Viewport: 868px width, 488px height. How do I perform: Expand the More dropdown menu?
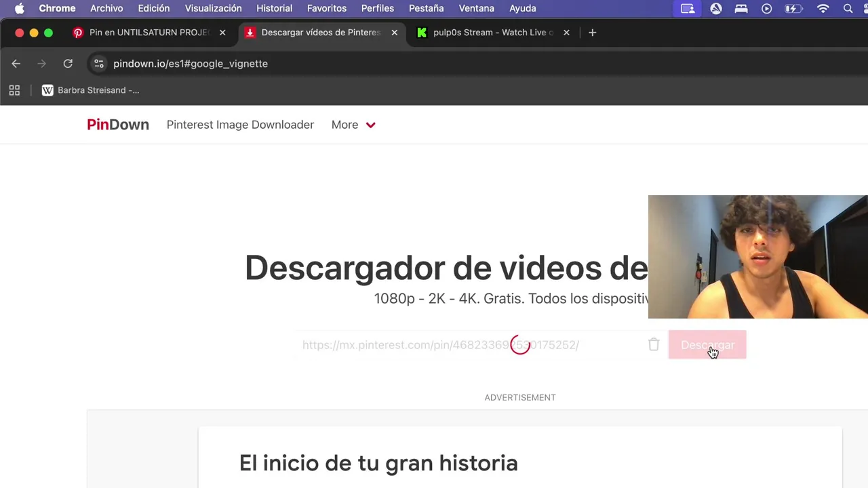point(353,125)
